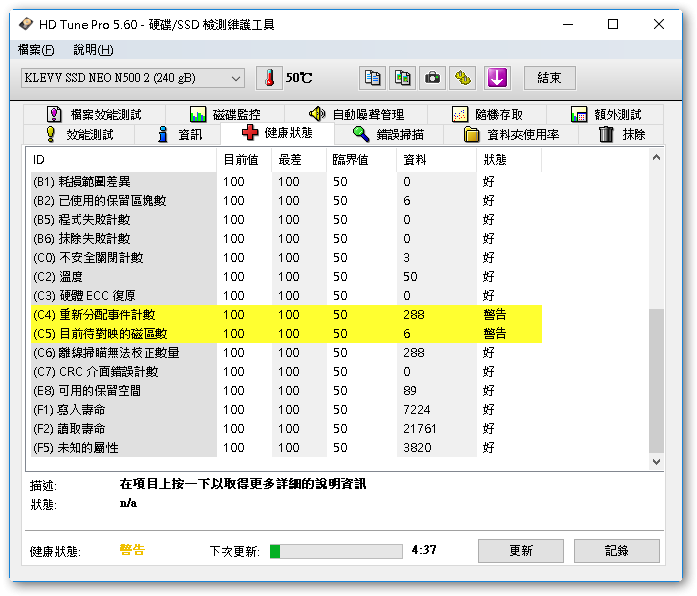Viewport: 697px width, 596px height.
Task: Select the (B5) 程式失敗計數 row
Action: [286, 220]
